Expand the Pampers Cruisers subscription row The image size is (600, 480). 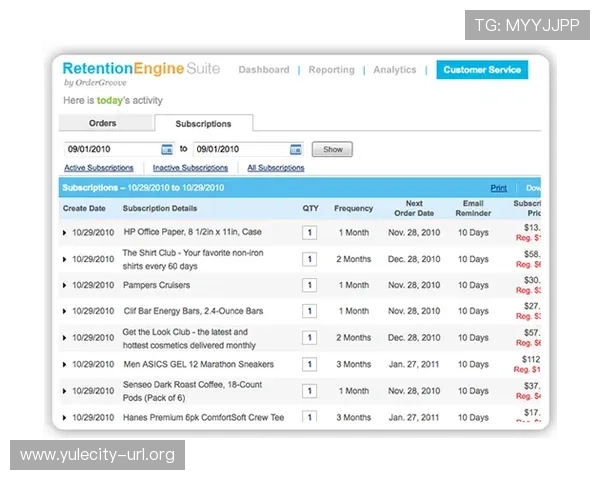tap(64, 285)
